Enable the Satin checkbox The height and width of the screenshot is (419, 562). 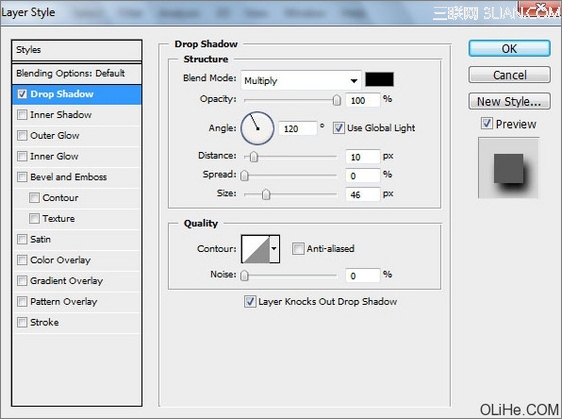[x=22, y=239]
